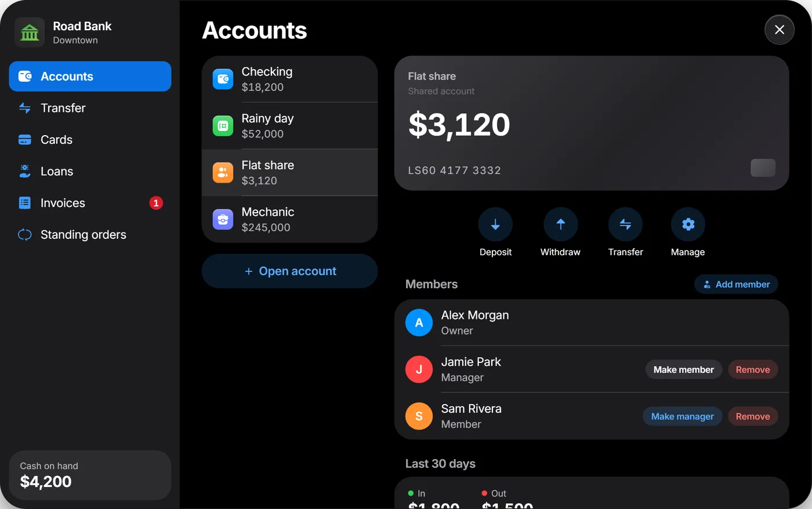Click Add member button
Screen dimensions: 812x509
click(x=736, y=284)
